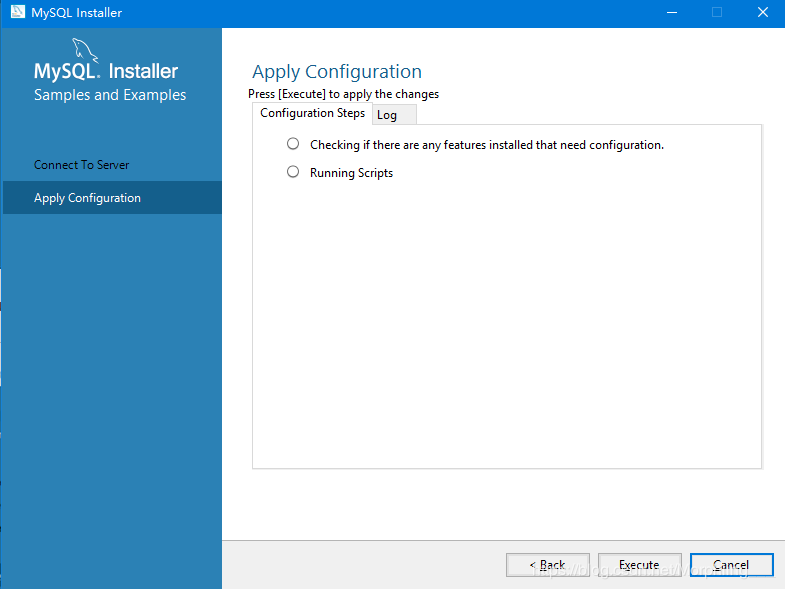Click the status circle beside the features check step
785x589 pixels.
(293, 144)
